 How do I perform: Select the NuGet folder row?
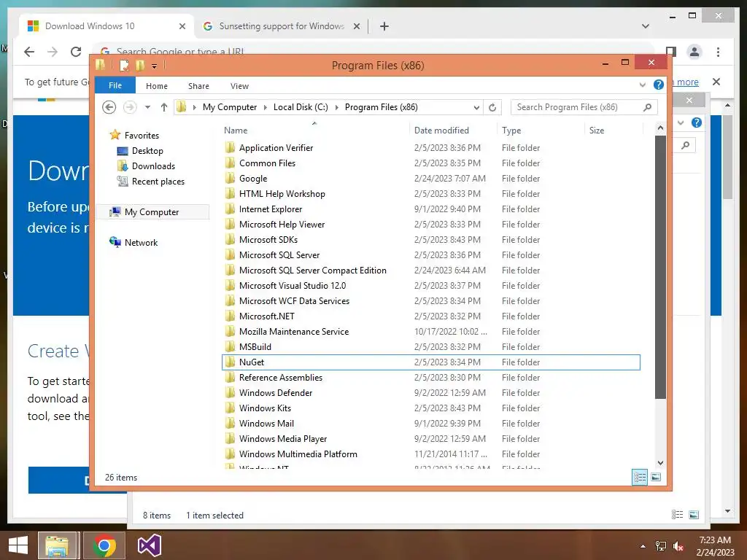click(x=431, y=362)
